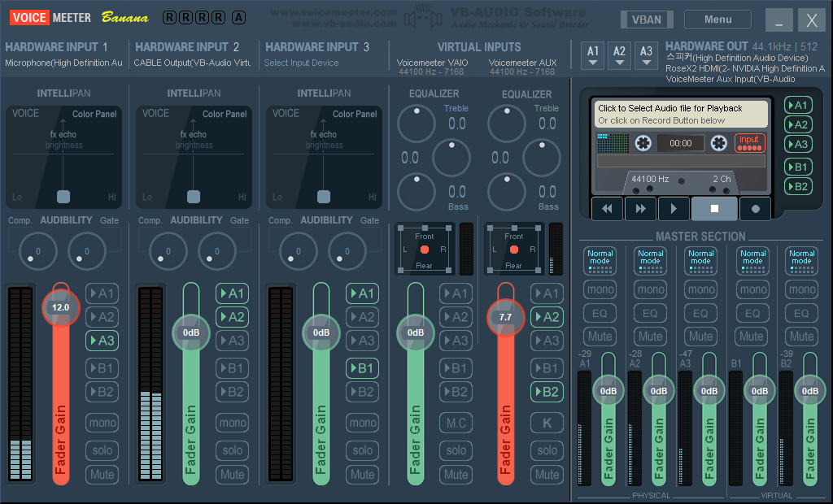Screen dimensions: 833x504
Task: Toggle A2 routing on Voicemeeter AUX strip
Action: coord(547,317)
